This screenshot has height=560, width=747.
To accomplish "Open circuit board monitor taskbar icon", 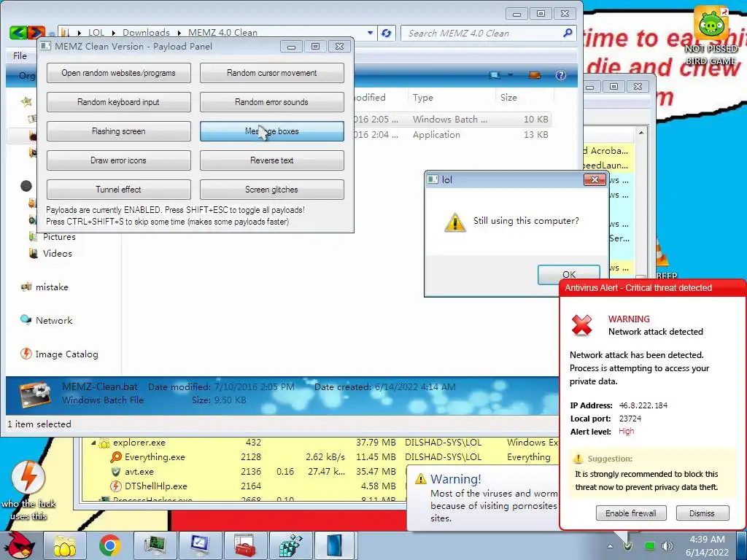I will click(x=155, y=545).
